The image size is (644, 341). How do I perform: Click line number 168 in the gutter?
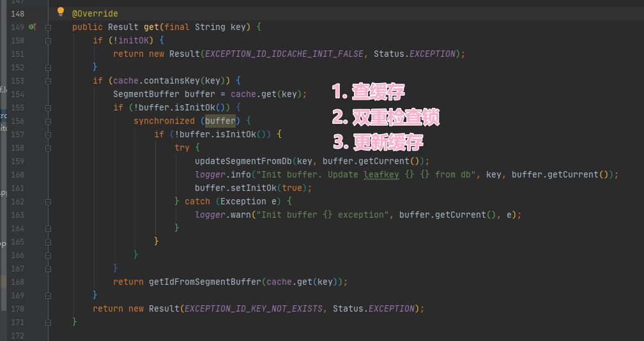[17, 282]
